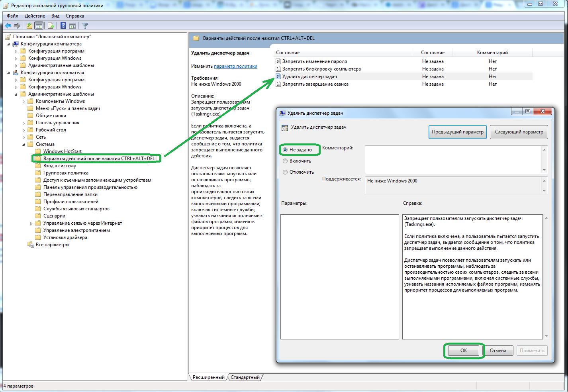Image resolution: width=568 pixels, height=392 pixels.
Task: Toggle Show/Hide Action Pane toolbar icon
Action: click(72, 26)
